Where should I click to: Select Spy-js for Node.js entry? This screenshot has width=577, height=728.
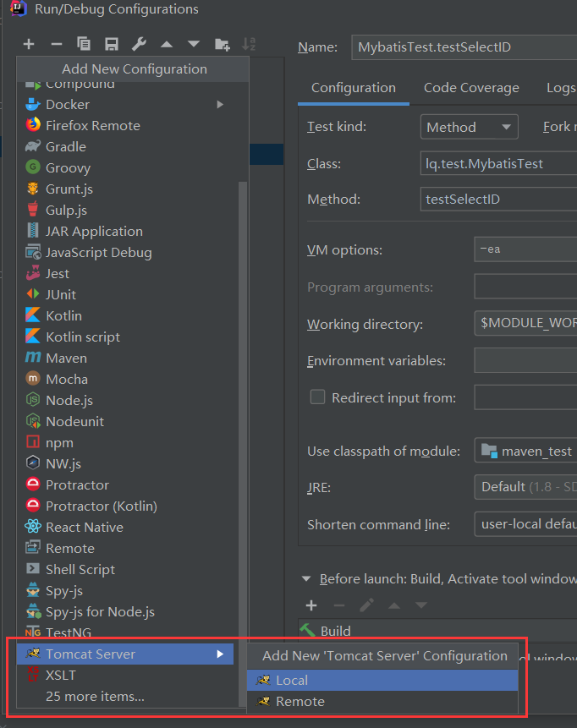125,611
